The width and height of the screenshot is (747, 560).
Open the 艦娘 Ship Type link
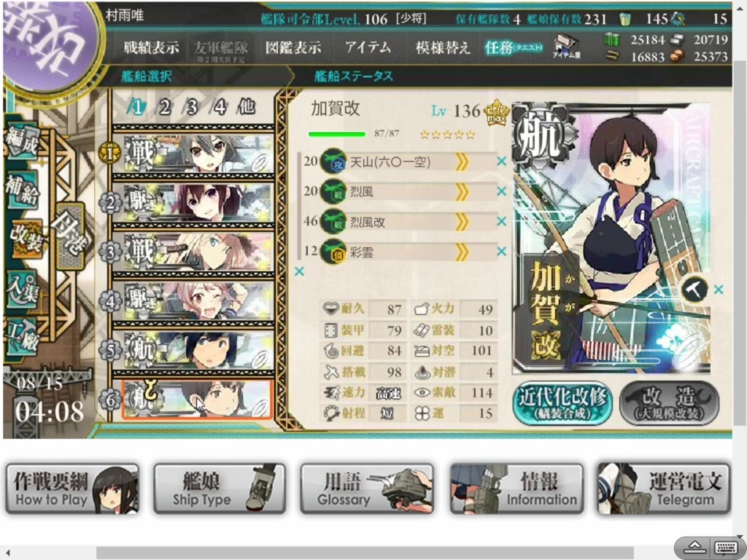(220, 489)
